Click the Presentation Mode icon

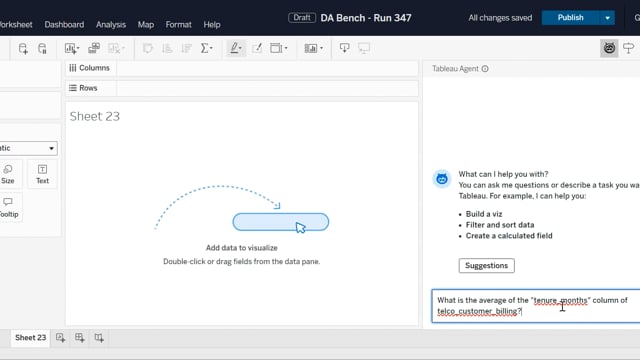click(x=364, y=49)
